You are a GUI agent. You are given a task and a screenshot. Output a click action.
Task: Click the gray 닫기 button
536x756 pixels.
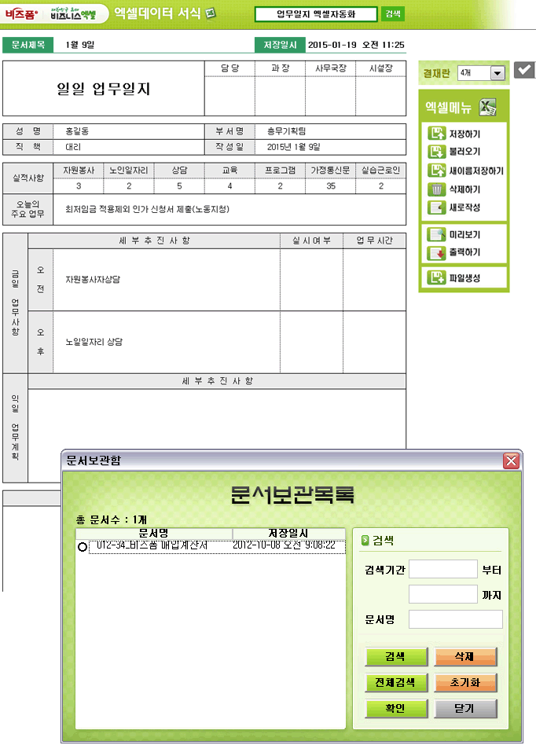coord(465,709)
